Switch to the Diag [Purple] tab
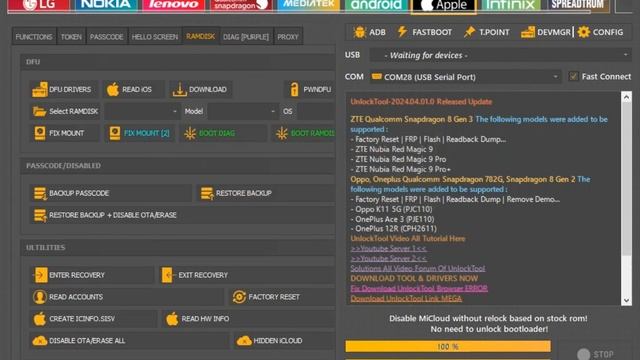The height and width of the screenshot is (360, 640). (246, 37)
